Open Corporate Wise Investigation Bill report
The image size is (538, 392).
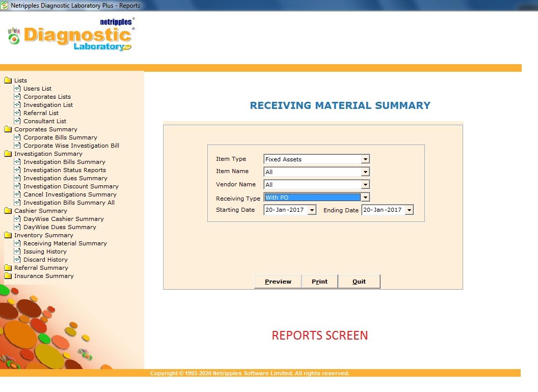[x=71, y=146]
